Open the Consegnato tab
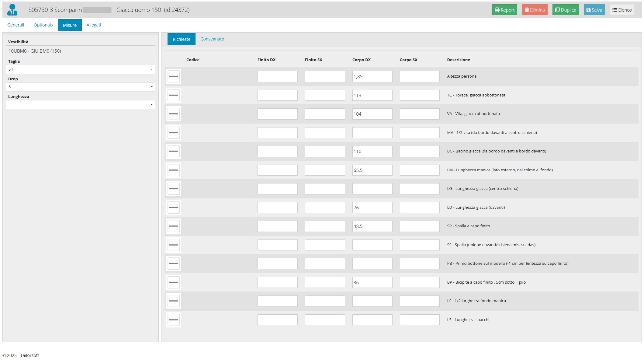 (212, 39)
